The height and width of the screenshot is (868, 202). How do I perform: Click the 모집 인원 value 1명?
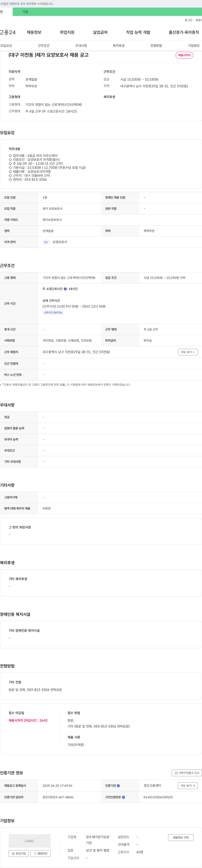(45, 197)
